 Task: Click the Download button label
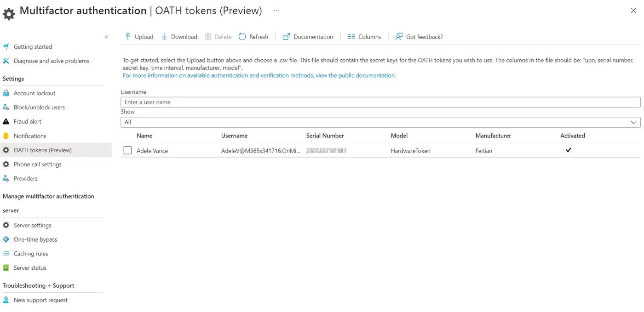(x=184, y=37)
